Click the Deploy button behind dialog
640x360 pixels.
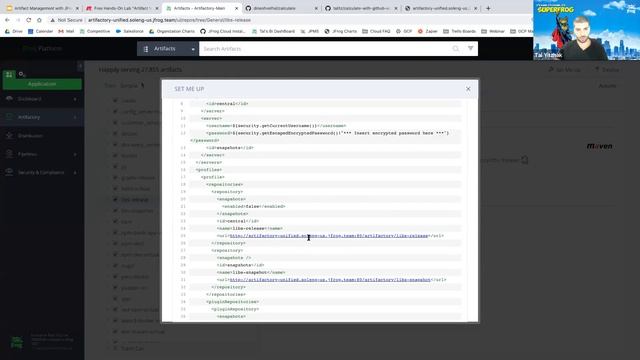click(x=607, y=70)
